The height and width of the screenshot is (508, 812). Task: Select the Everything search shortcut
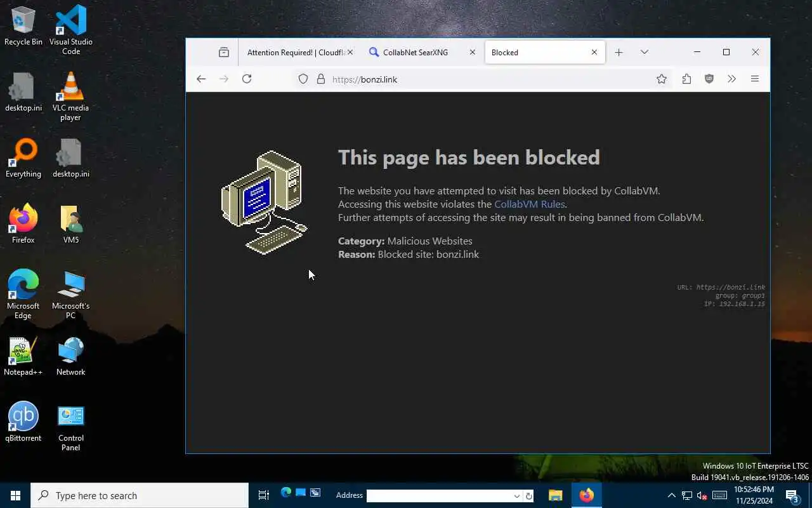[x=23, y=159]
